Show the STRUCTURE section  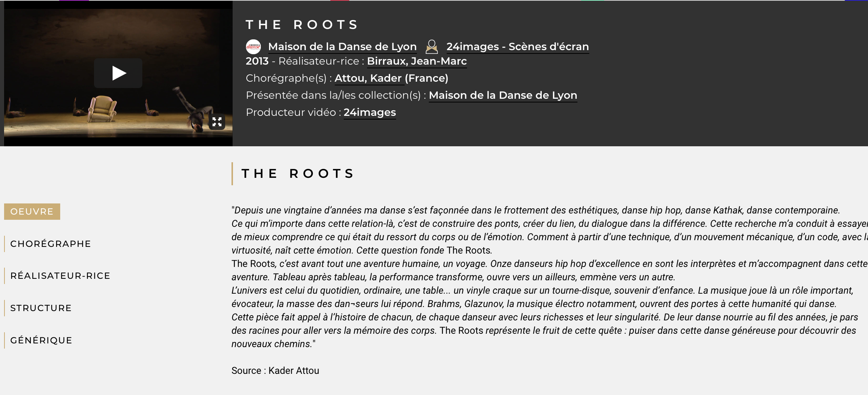[x=41, y=308]
